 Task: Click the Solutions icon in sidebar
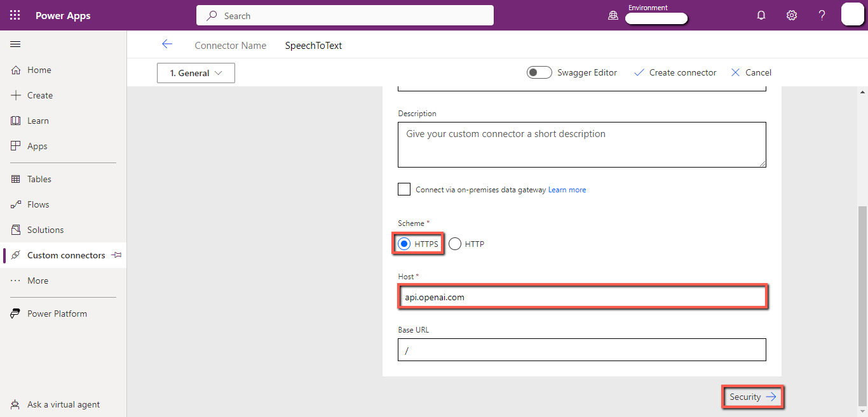(x=16, y=230)
